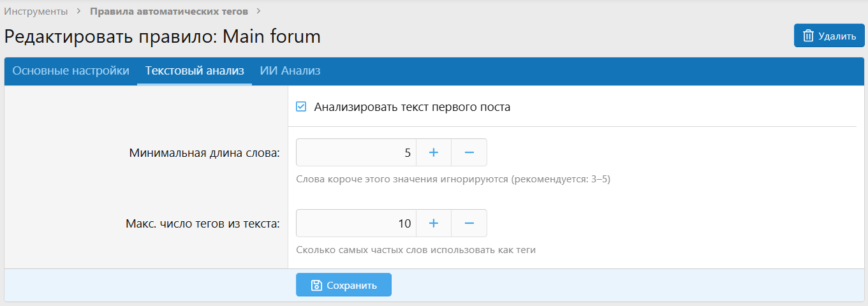Click plus for max tags from text
The image size is (868, 306).
pos(434,224)
